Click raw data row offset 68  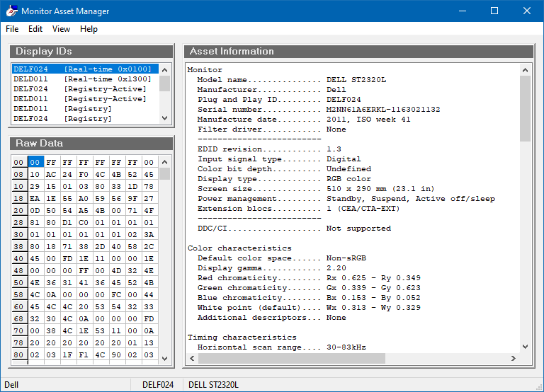pos(18,319)
